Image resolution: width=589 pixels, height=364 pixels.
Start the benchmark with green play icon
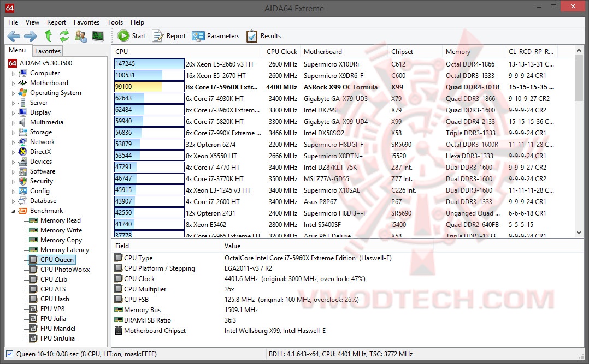(123, 36)
